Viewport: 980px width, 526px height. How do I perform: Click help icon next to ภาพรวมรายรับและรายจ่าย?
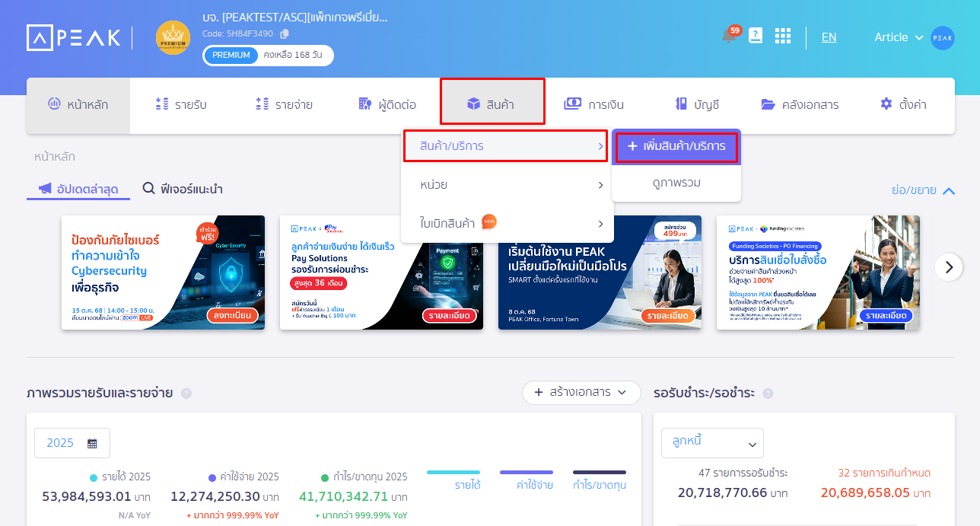(x=186, y=394)
